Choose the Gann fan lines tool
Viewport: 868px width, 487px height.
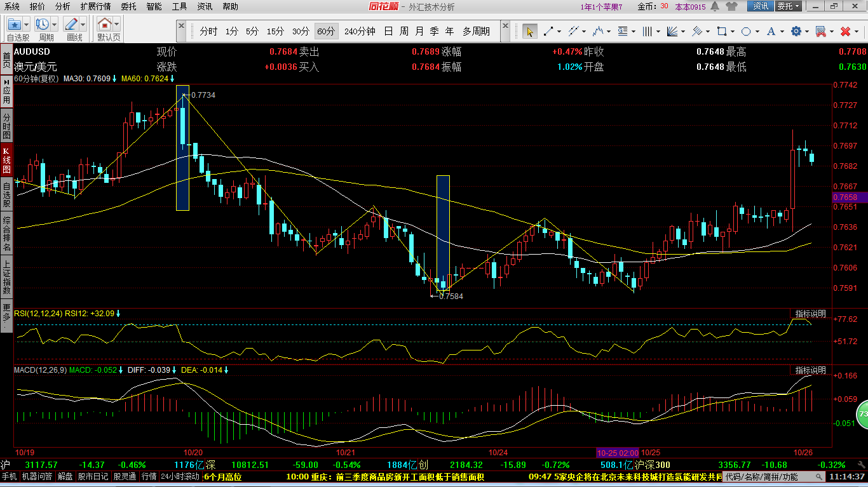pyautogui.click(x=672, y=31)
